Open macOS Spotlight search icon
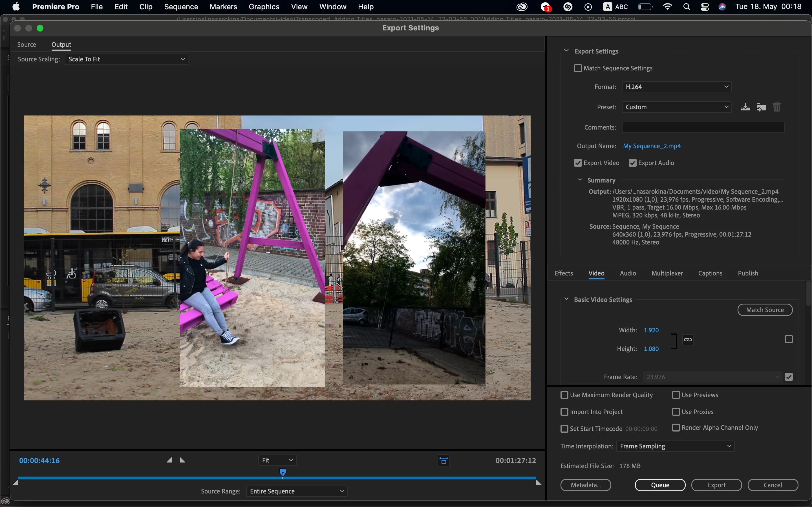 point(687,7)
